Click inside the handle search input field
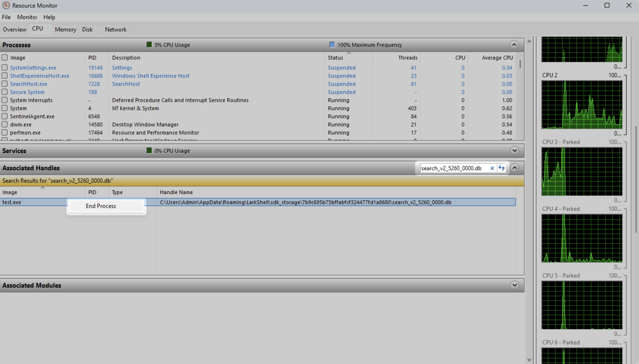This screenshot has width=639, height=364. pos(452,168)
